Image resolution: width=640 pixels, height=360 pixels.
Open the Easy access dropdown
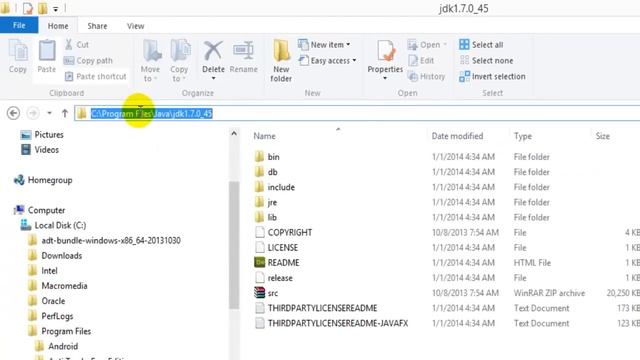pos(327,60)
